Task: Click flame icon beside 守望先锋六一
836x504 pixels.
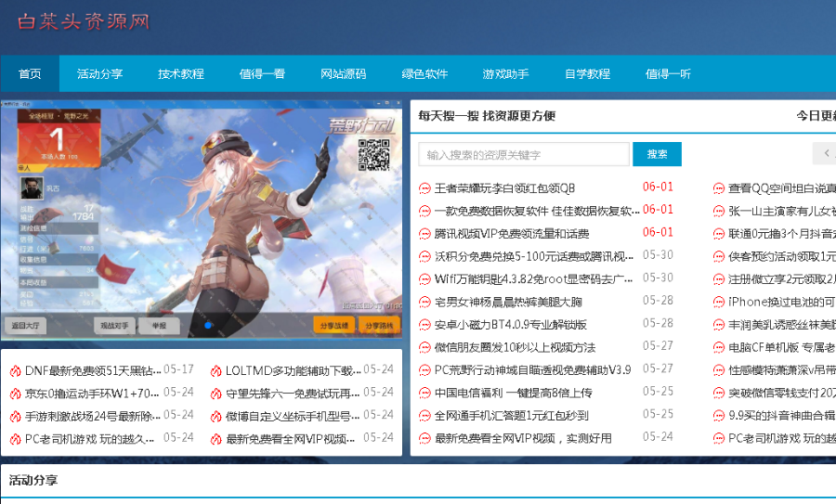Action: 216,394
